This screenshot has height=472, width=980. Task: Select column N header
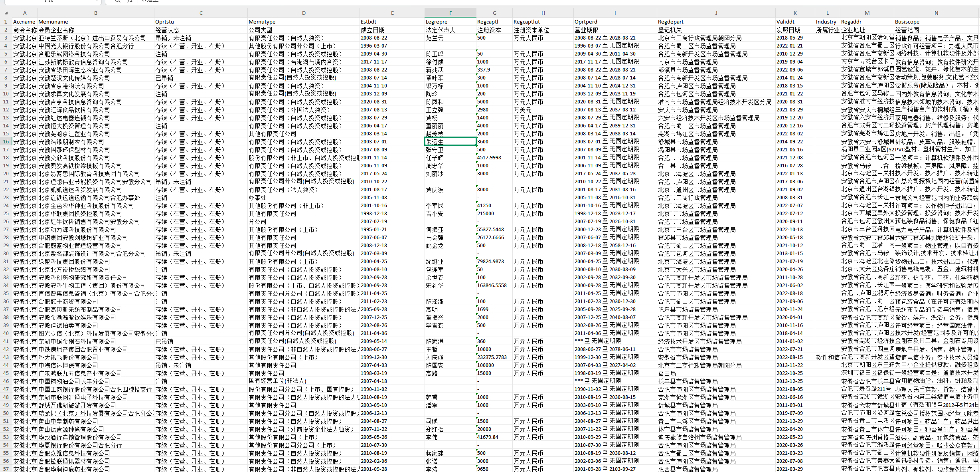pyautogui.click(x=936, y=13)
